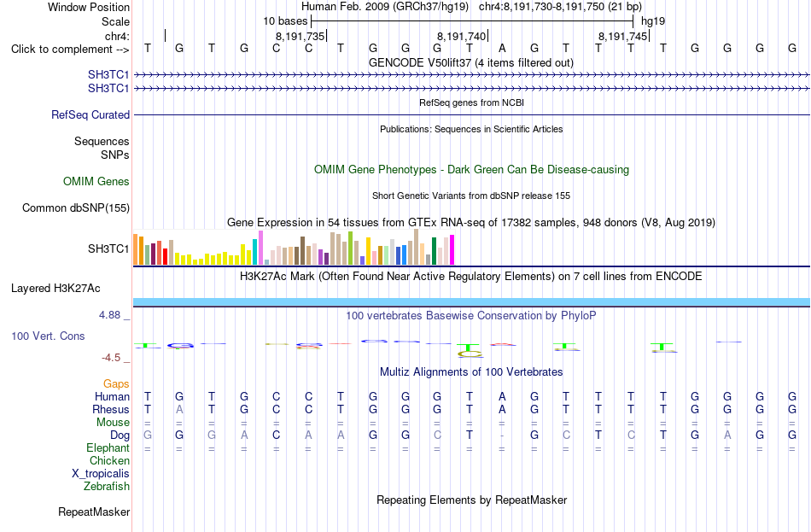Click position marker 8,191,745

pos(622,36)
